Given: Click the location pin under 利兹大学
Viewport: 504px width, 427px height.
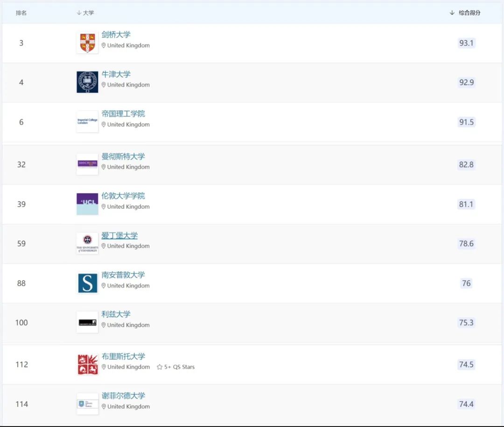Looking at the screenshot, I should [104, 325].
